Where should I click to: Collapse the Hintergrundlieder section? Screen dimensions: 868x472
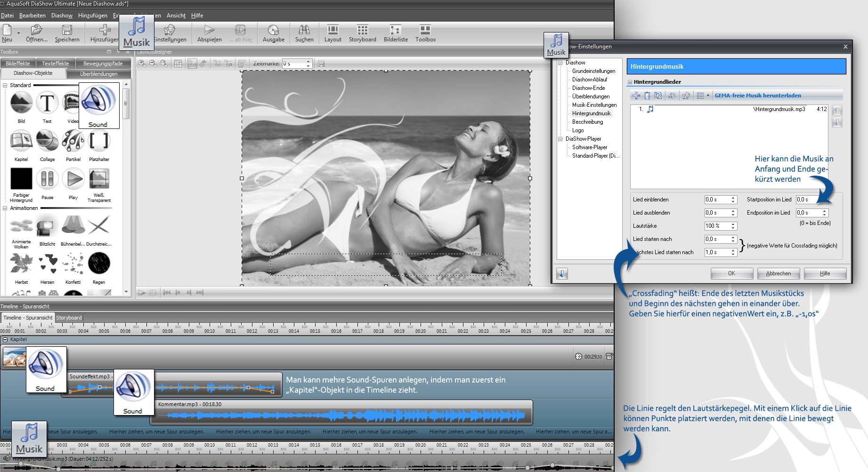(x=630, y=82)
